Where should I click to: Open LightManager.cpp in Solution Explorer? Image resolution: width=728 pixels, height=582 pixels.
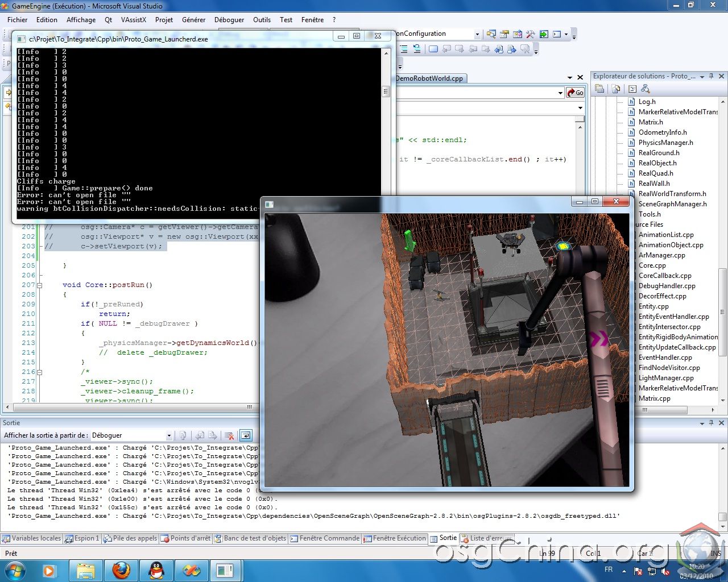666,378
